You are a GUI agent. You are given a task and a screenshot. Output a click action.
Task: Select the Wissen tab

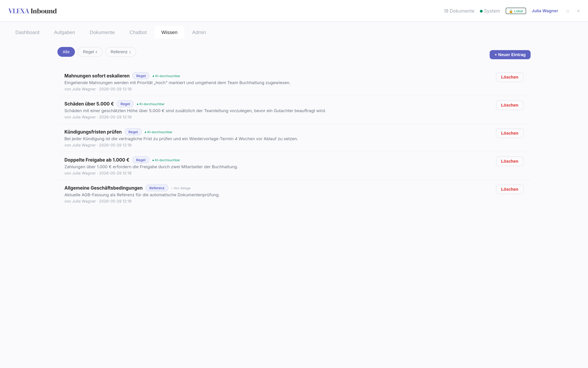(x=169, y=32)
